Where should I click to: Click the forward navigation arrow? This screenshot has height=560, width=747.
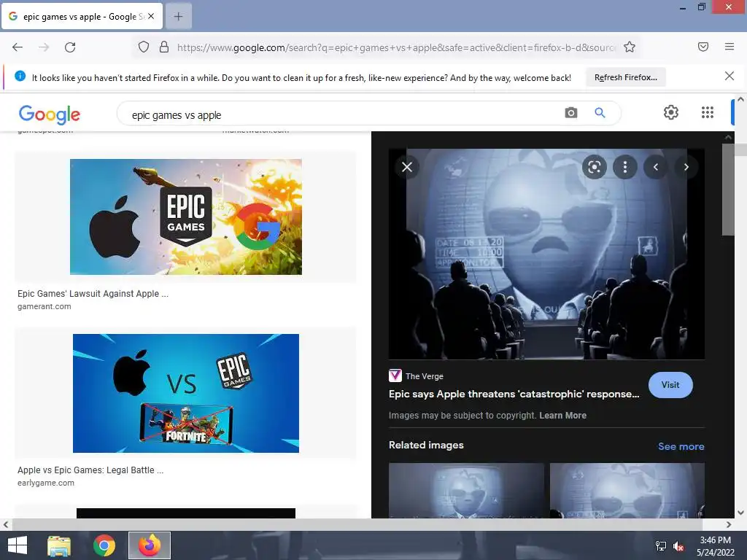44,47
